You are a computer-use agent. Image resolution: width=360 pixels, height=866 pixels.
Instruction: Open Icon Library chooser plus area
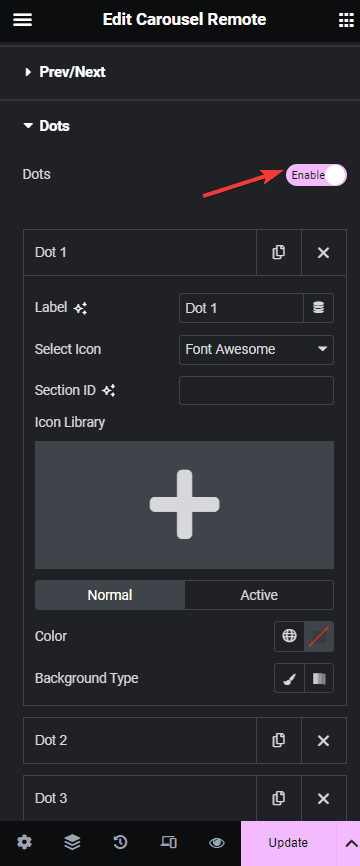[x=184, y=505]
